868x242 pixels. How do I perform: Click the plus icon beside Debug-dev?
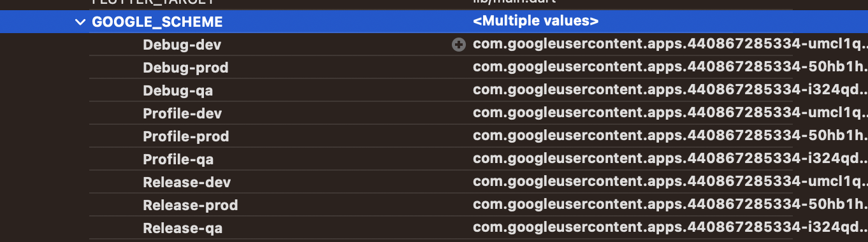458,45
